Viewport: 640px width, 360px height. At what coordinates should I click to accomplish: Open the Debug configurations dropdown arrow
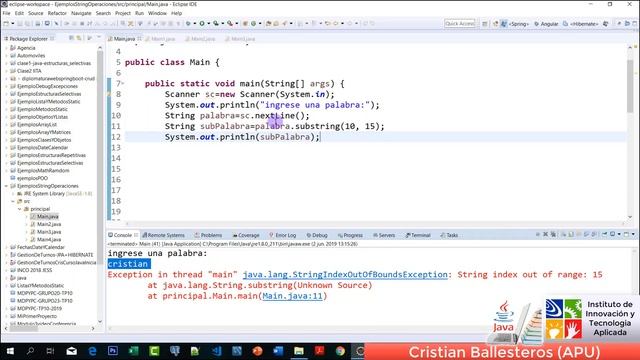(x=195, y=24)
